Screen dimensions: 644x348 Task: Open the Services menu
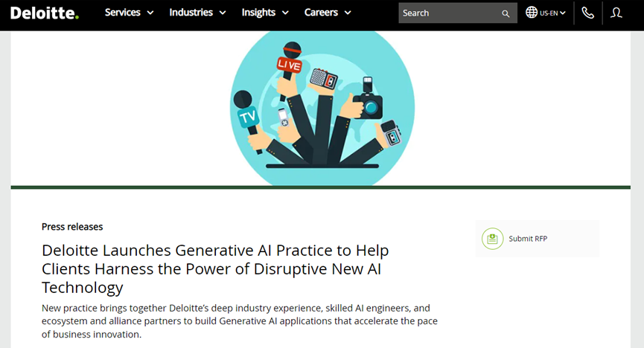click(122, 13)
